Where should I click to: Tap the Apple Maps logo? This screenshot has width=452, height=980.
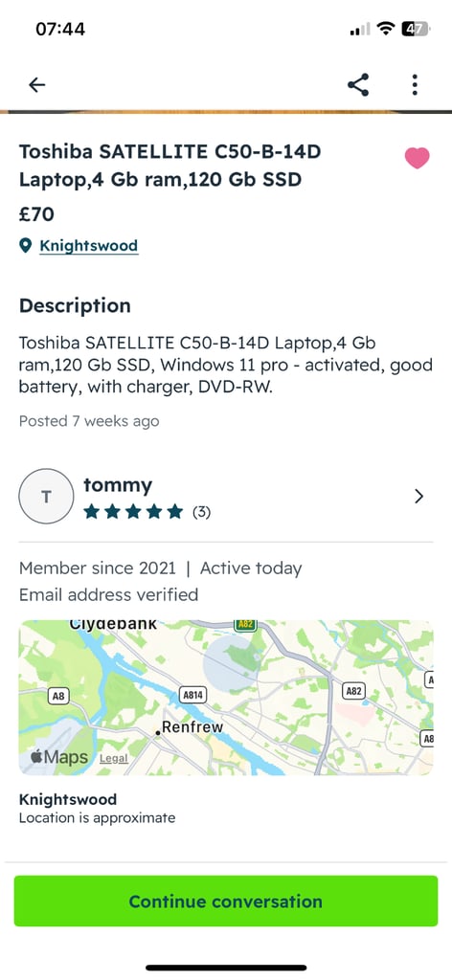pos(59,757)
